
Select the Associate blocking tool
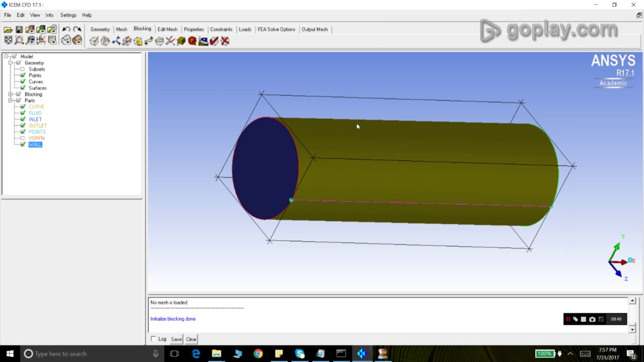click(x=138, y=41)
